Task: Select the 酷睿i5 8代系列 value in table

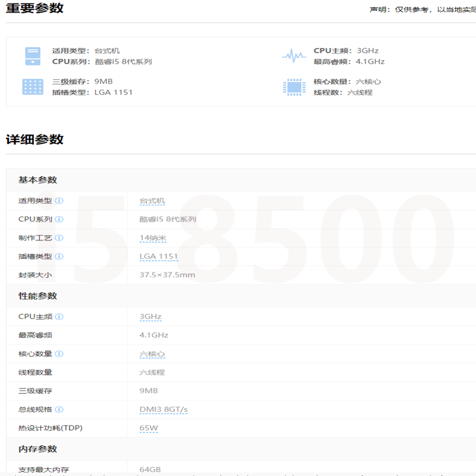Action: [168, 219]
